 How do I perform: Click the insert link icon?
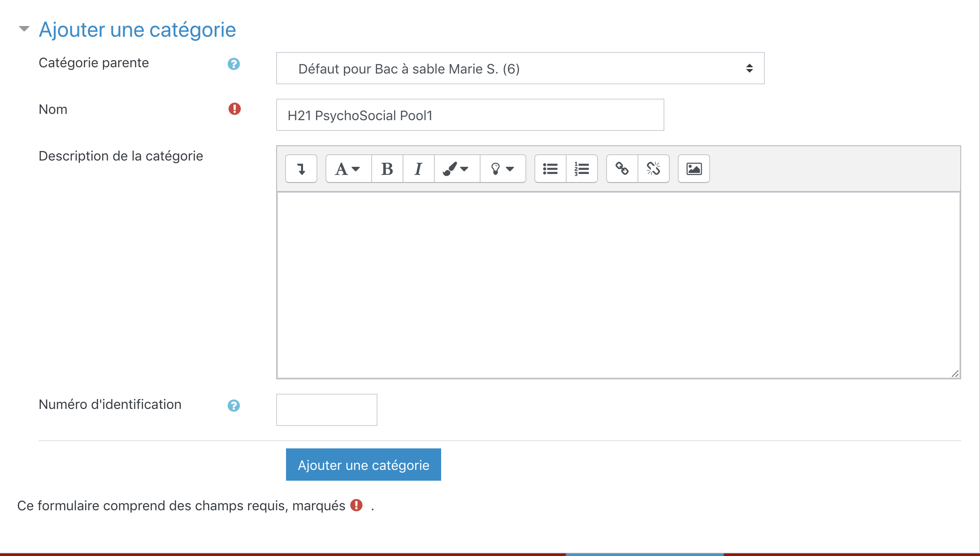[622, 169]
